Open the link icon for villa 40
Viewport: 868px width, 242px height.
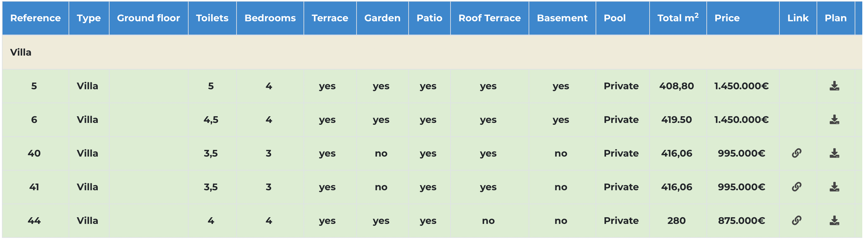tap(797, 153)
